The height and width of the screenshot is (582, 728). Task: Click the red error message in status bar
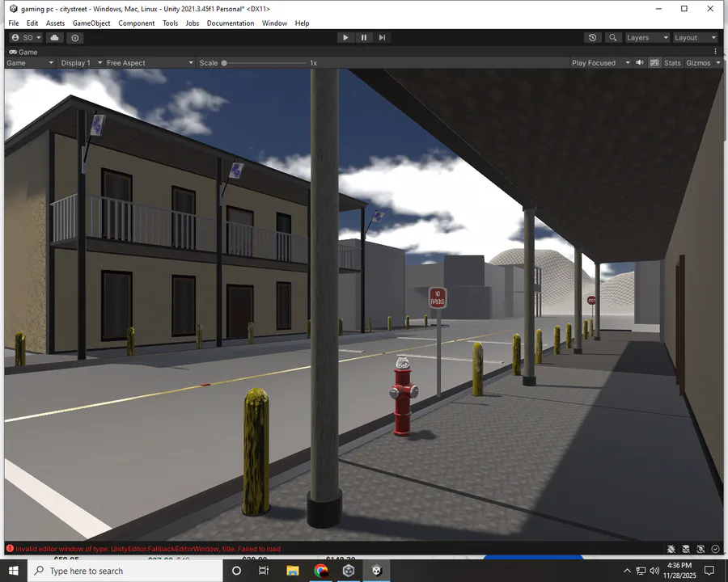point(148,549)
